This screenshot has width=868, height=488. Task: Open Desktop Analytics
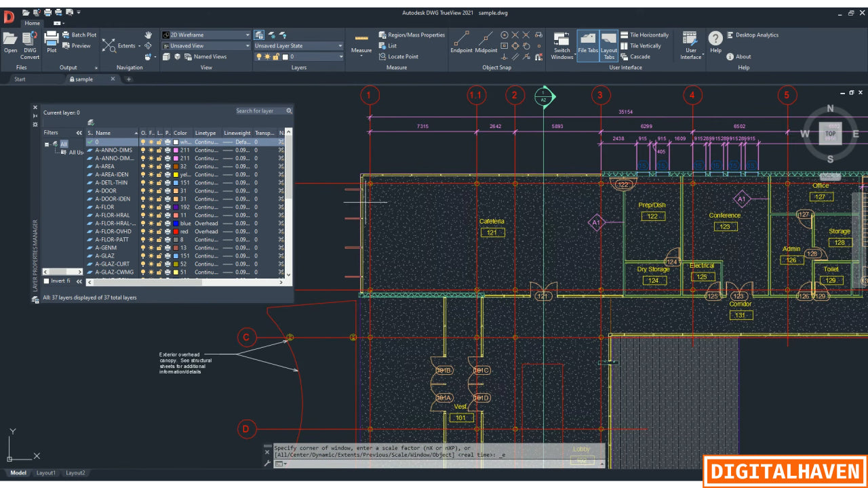pos(753,35)
